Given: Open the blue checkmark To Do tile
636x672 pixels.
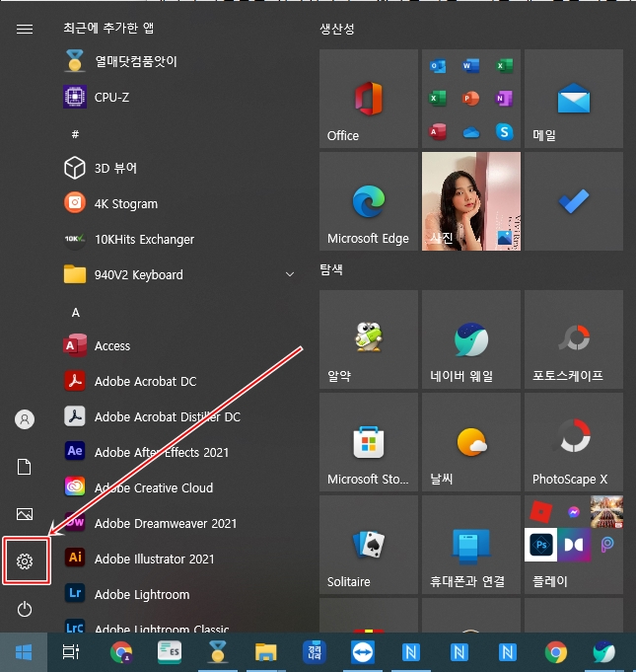Looking at the screenshot, I should tap(574, 201).
